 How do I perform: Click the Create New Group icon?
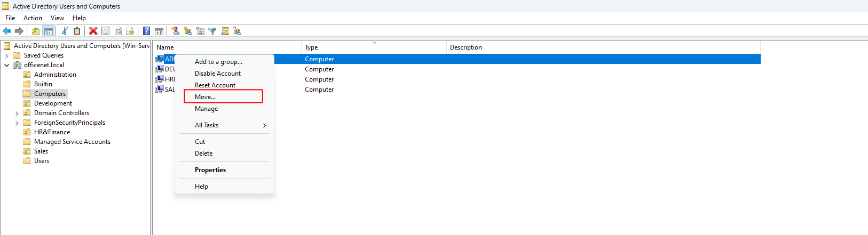point(188,31)
